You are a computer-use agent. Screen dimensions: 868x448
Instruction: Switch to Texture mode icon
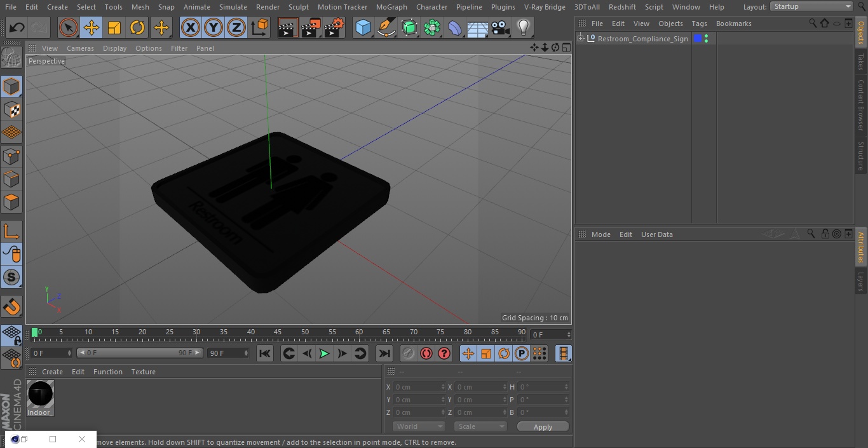pyautogui.click(x=11, y=109)
